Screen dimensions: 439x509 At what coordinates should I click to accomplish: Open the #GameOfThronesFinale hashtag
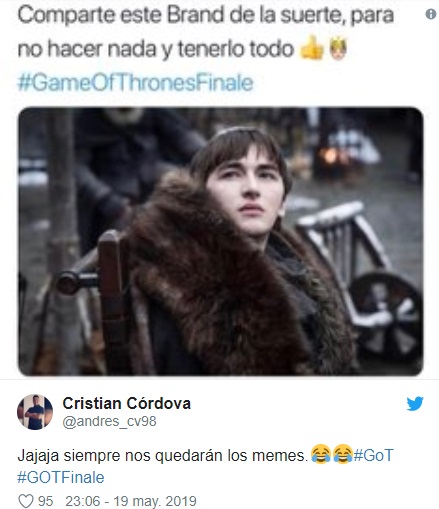(x=135, y=83)
